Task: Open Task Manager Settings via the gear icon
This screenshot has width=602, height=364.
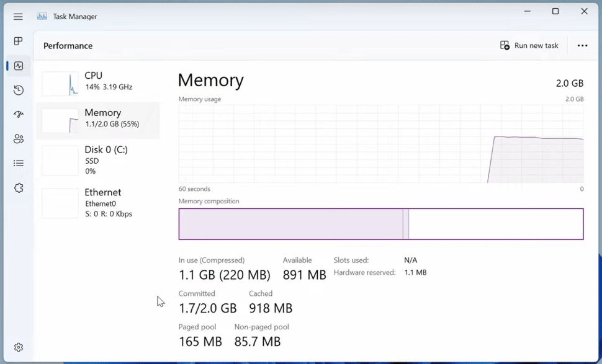Action: [18, 347]
